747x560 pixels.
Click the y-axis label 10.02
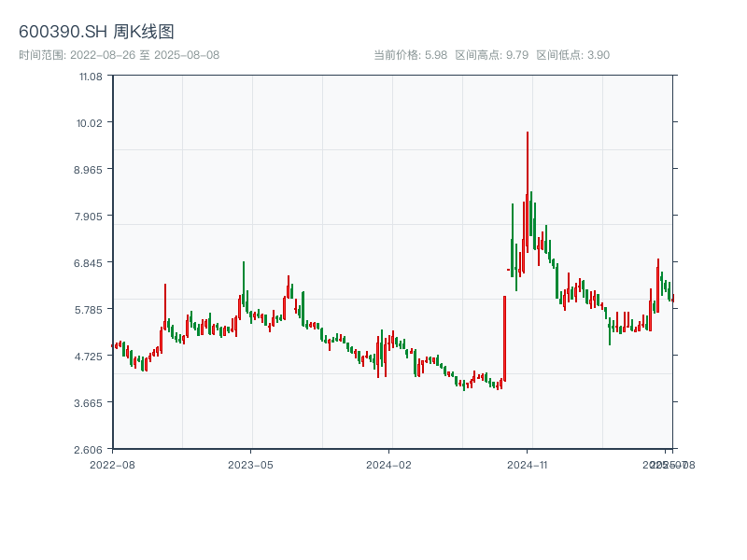tap(90, 123)
